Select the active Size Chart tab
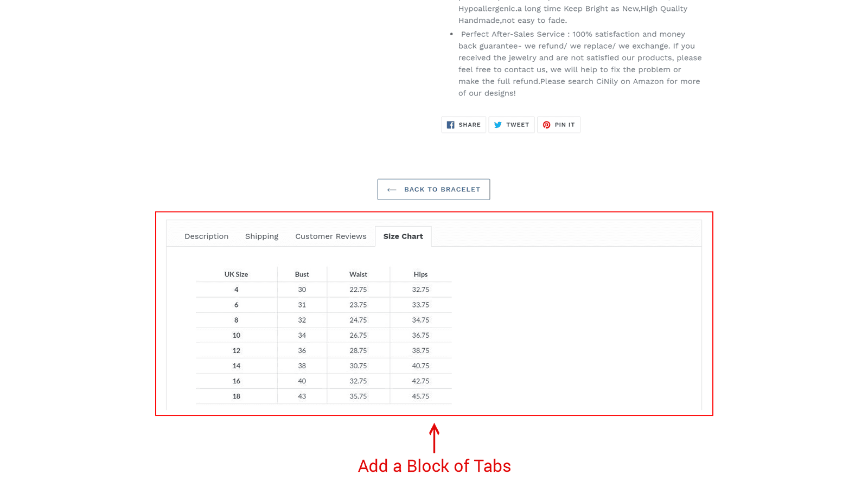The height and width of the screenshot is (488, 868). [x=403, y=236]
